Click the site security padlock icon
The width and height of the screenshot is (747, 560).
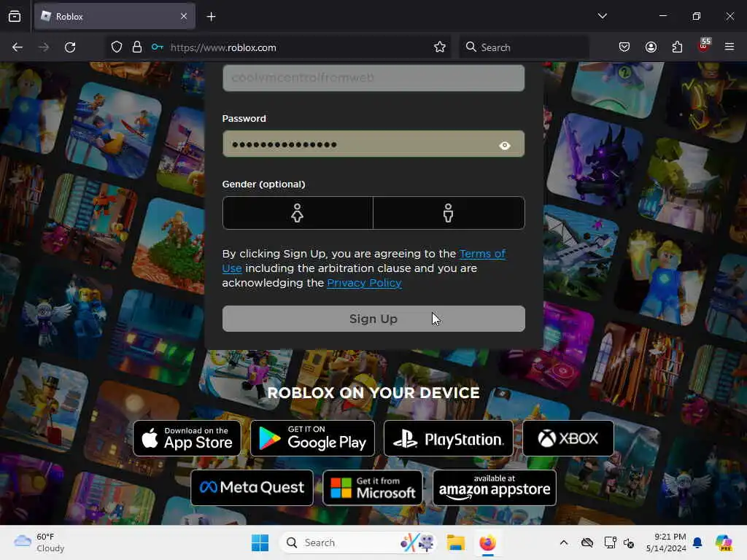(136, 47)
